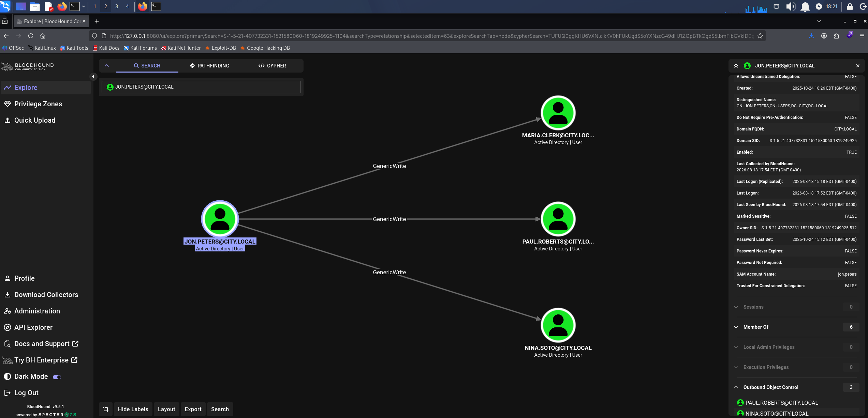The width and height of the screenshot is (868, 418).
Task: Collapse Outbound Object Control section
Action: [x=796, y=387]
